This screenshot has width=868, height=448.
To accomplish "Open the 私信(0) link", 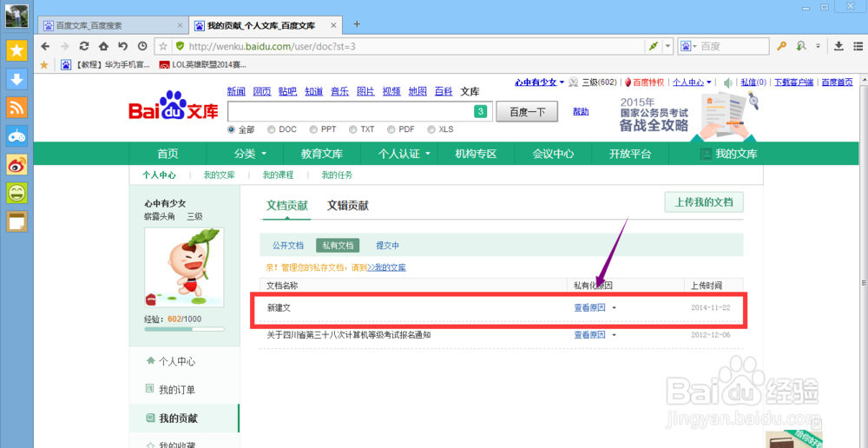I will click(753, 82).
